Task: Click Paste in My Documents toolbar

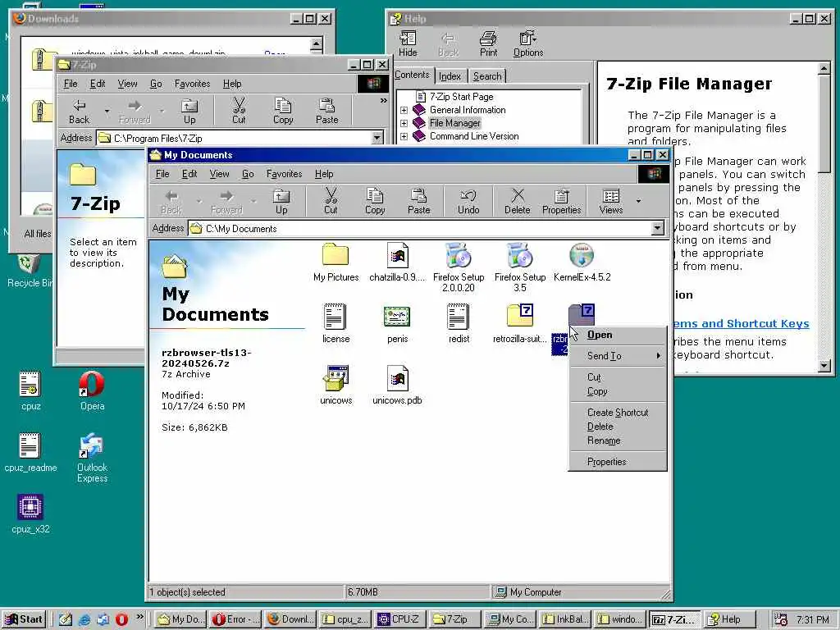Action: [x=418, y=201]
